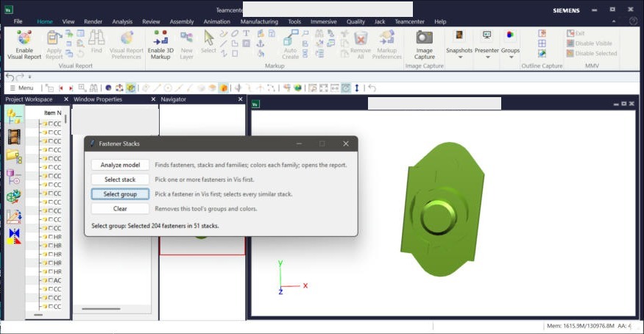Viewport: 644px width, 334px height.
Task: Click the Find binoculars icon in the ribbon
Action: (x=96, y=38)
